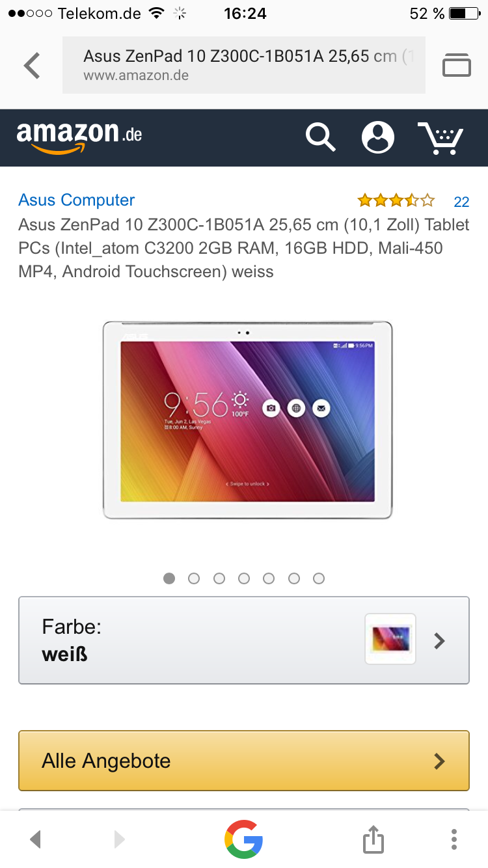Select the fourth image carousel dot
The height and width of the screenshot is (868, 488).
(x=244, y=578)
